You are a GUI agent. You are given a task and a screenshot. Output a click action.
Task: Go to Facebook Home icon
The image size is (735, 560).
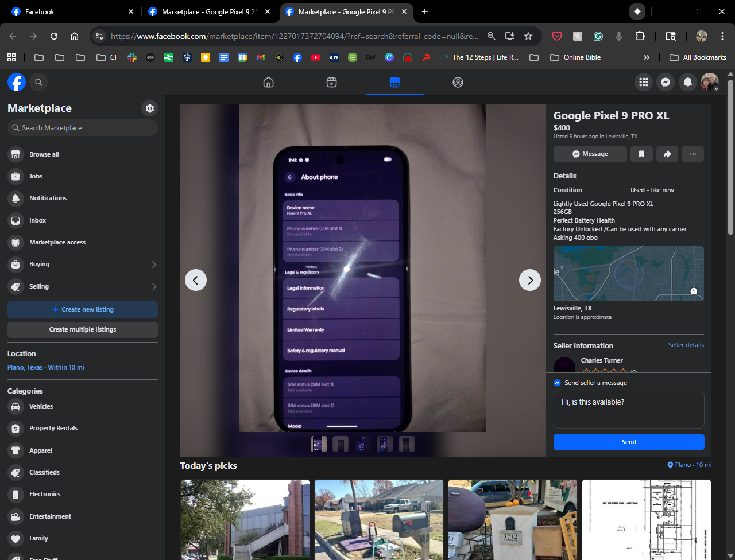[x=268, y=83]
